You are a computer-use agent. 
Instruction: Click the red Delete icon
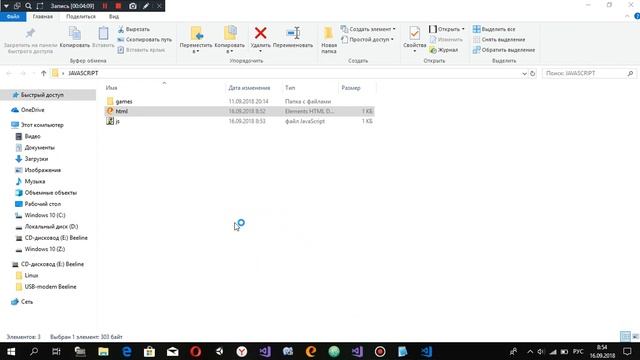[x=260, y=33]
